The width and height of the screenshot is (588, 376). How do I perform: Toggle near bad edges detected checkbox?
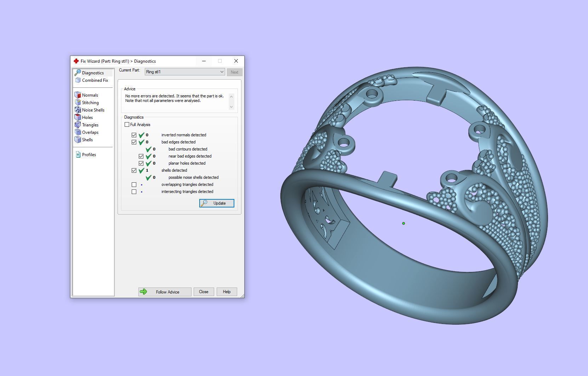[141, 156]
